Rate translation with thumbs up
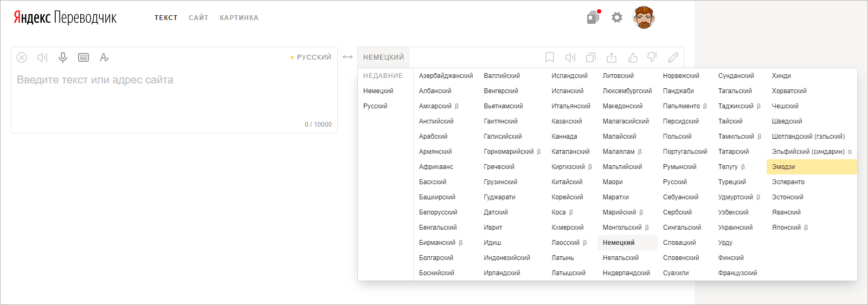The width and height of the screenshot is (868, 305). tap(632, 57)
